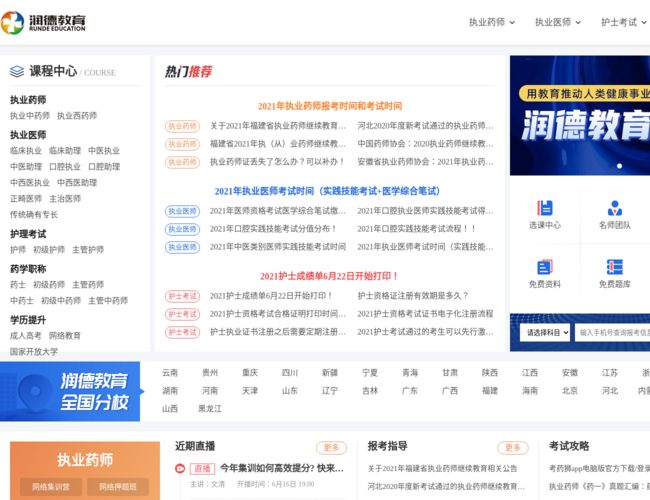Click the 执业医师 tag beside 2021年口腔实践技能考试分值分布
This screenshot has width=650, height=500.
point(182,229)
